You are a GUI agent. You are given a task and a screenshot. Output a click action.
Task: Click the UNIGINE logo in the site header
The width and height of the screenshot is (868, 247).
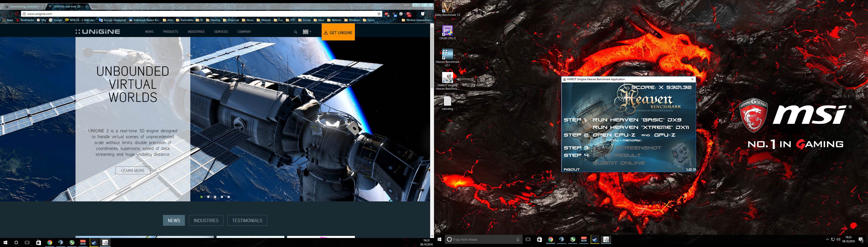pos(98,32)
